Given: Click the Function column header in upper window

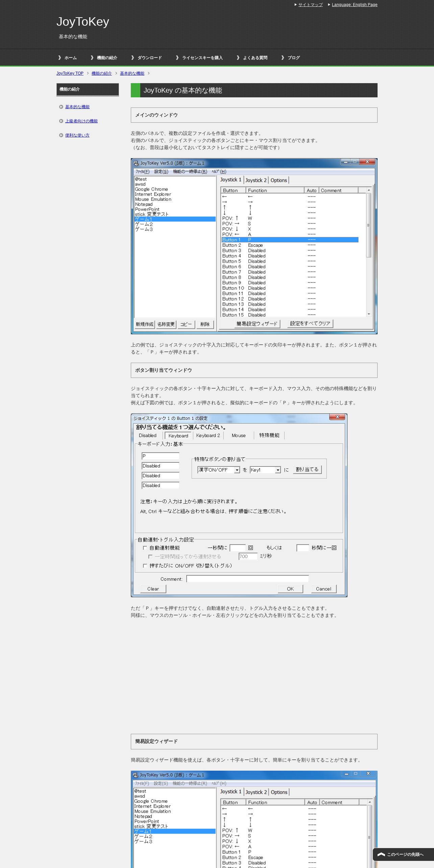Looking at the screenshot, I should [x=275, y=191].
